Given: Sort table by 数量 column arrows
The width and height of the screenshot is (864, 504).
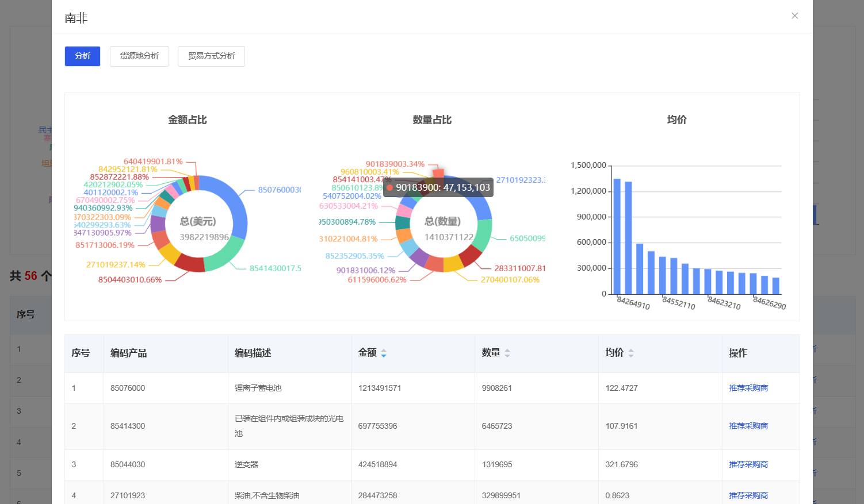Looking at the screenshot, I should (x=507, y=353).
